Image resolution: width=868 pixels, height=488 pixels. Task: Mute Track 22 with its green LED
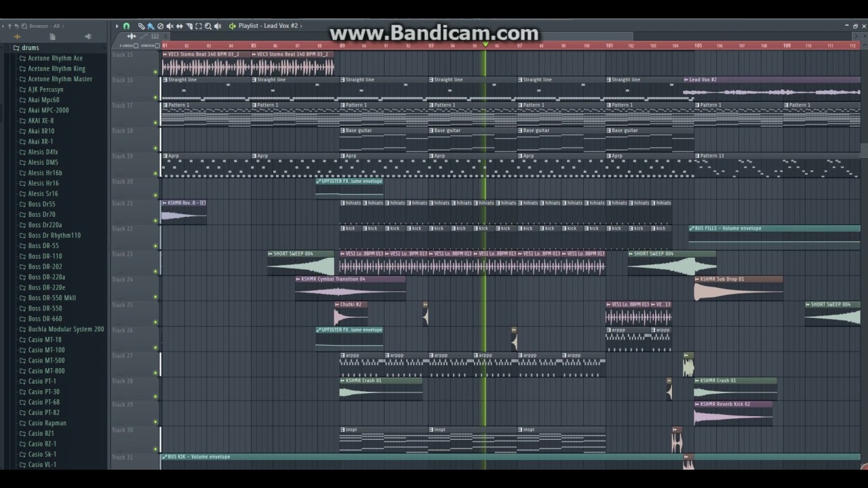coord(155,246)
